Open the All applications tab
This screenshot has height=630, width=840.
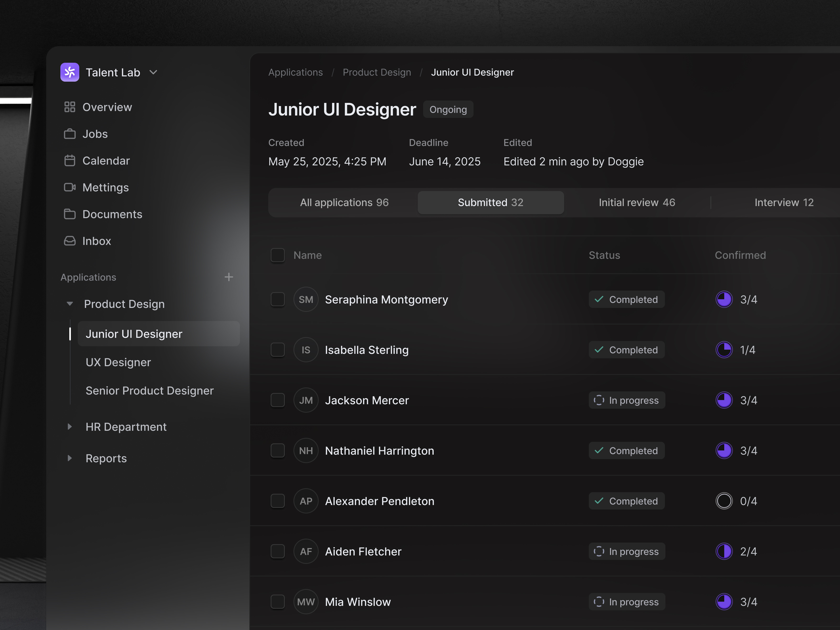click(344, 202)
